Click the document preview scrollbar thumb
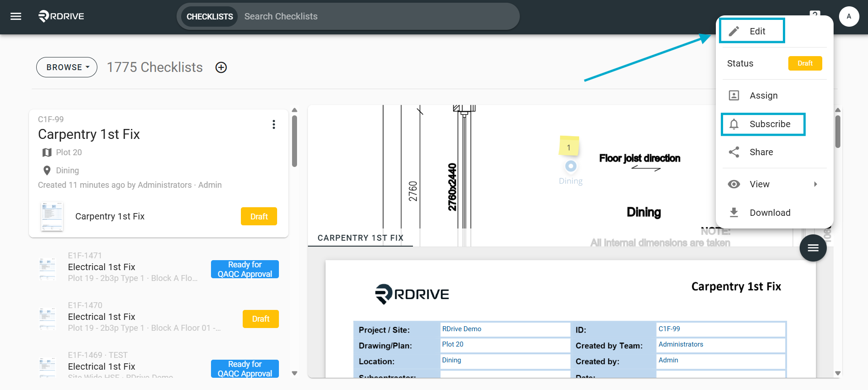868x390 pixels. [x=838, y=132]
